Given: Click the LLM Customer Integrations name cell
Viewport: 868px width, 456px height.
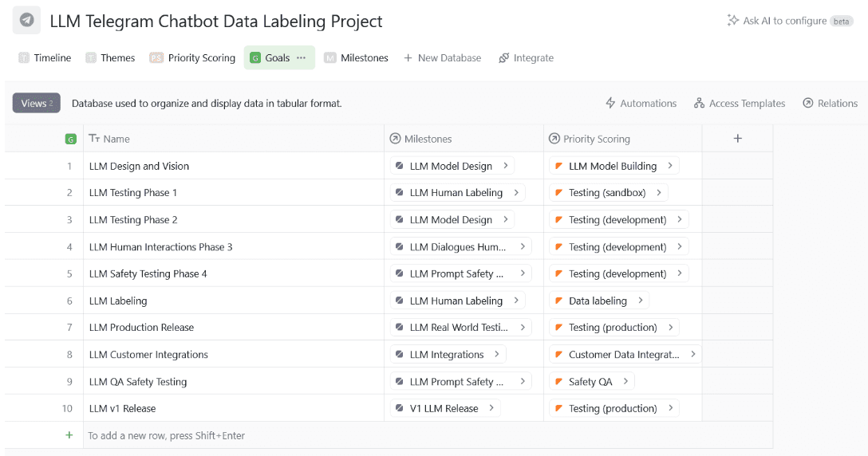Looking at the screenshot, I should point(148,355).
